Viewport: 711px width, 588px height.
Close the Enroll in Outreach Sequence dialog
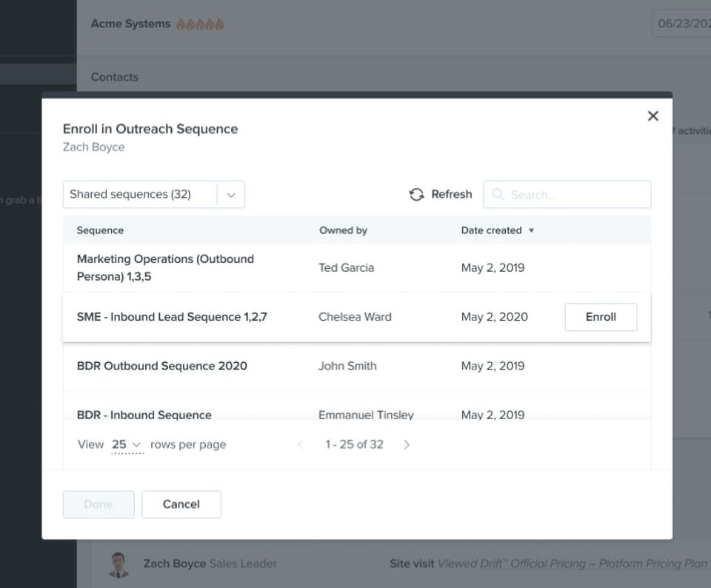[653, 116]
